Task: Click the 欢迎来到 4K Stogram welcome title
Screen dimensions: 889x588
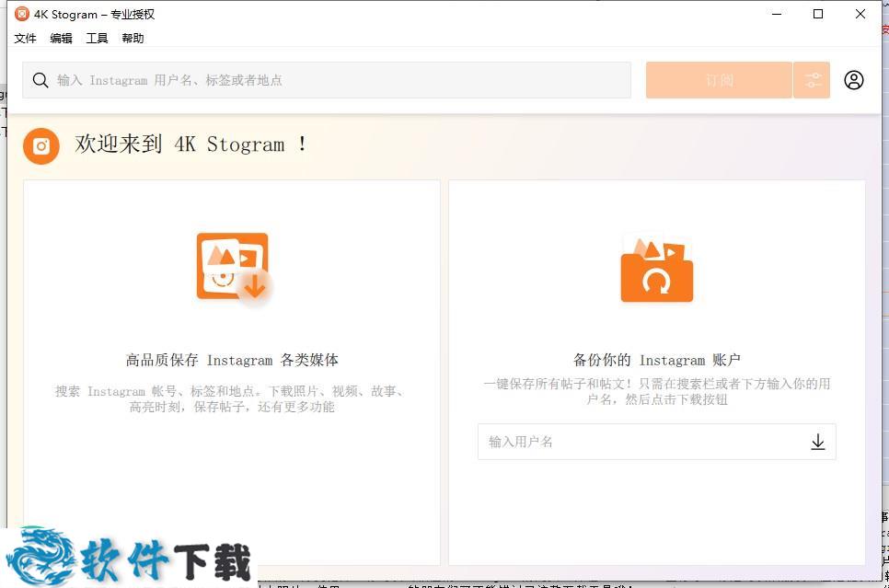Action: pyautogui.click(x=191, y=144)
